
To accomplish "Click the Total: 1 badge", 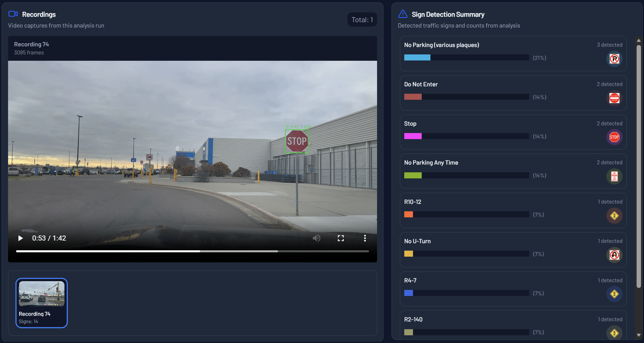I will pyautogui.click(x=362, y=20).
